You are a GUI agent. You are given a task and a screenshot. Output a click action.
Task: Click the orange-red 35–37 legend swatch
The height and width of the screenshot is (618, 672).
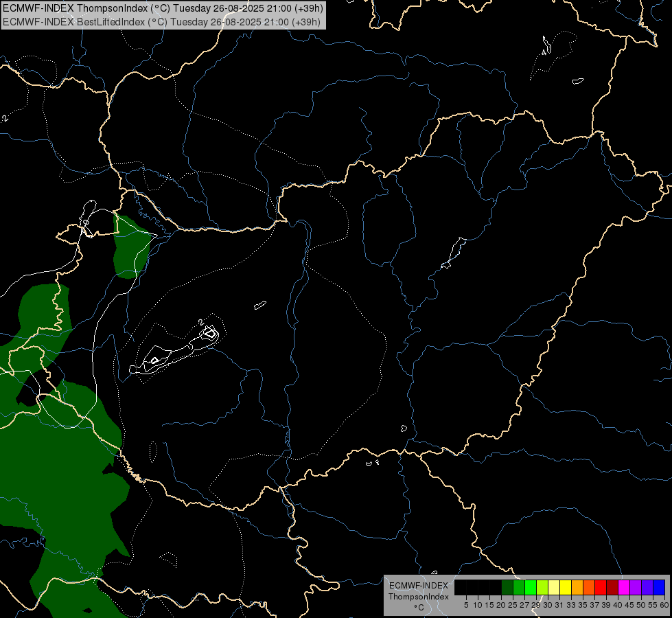[x=589, y=587]
